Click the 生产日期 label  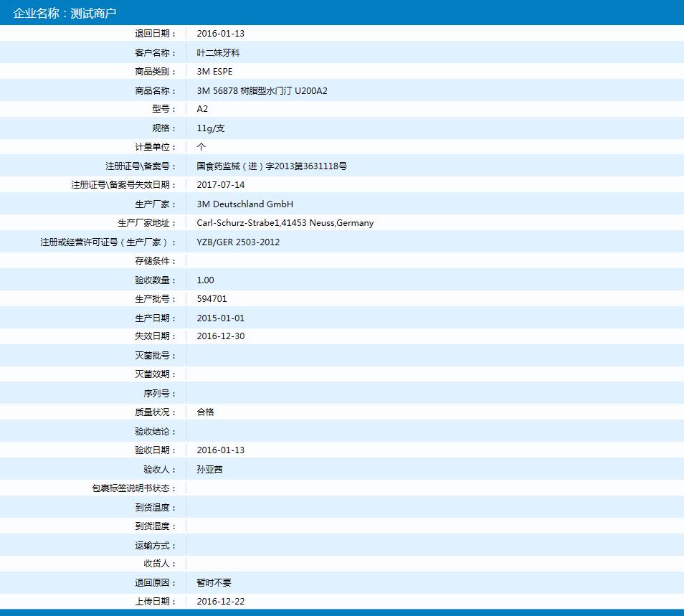coord(155,318)
